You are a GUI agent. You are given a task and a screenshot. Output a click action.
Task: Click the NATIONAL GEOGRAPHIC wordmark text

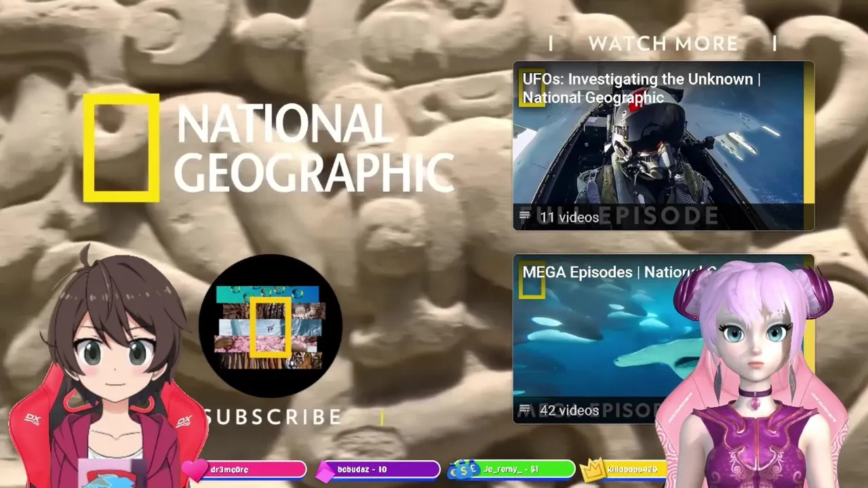[314, 148]
